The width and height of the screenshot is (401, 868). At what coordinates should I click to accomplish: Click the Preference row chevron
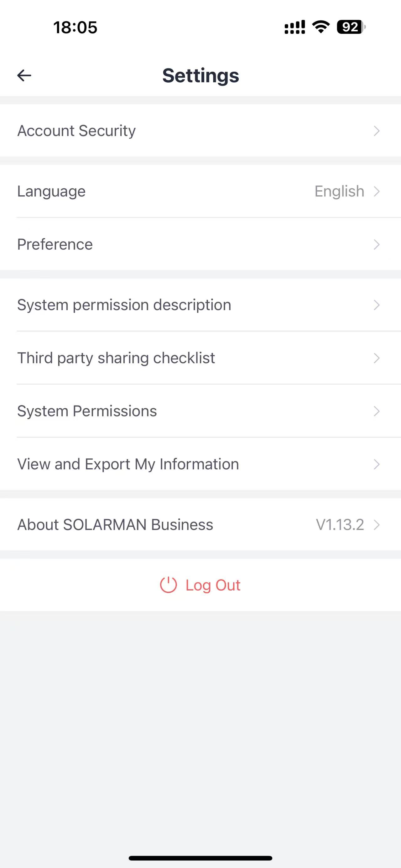[377, 244]
